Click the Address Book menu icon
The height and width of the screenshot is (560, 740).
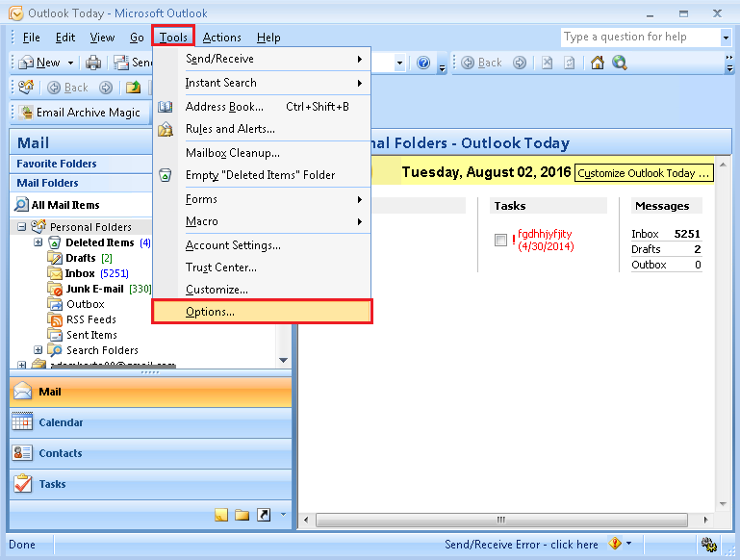165,107
